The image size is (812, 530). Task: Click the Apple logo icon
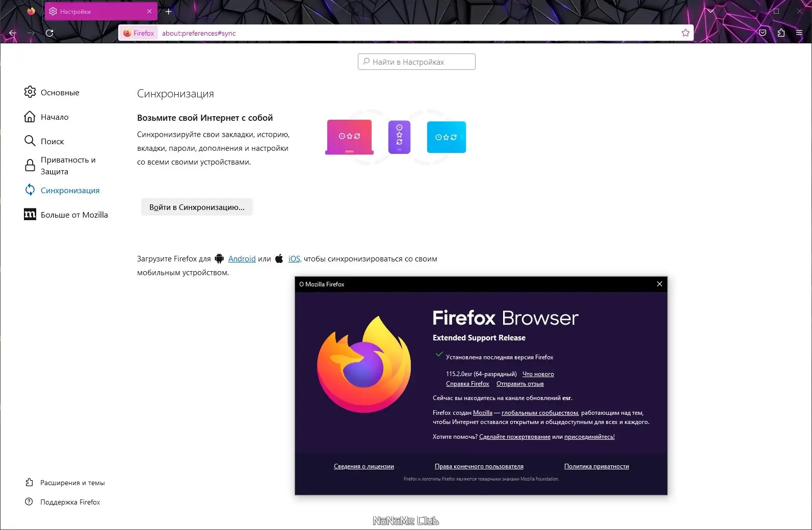tap(279, 258)
